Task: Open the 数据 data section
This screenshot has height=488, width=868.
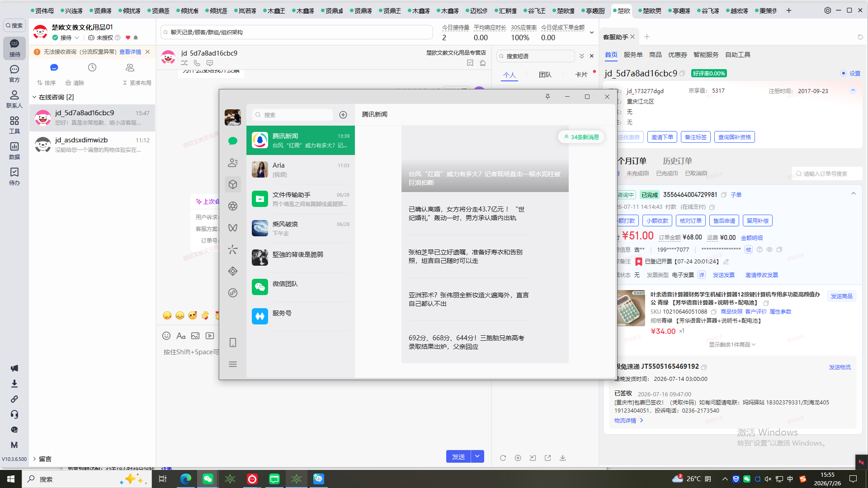Action: pyautogui.click(x=14, y=150)
